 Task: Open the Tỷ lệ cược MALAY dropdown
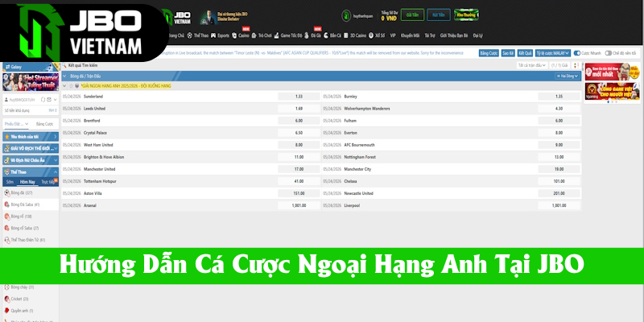tap(553, 53)
